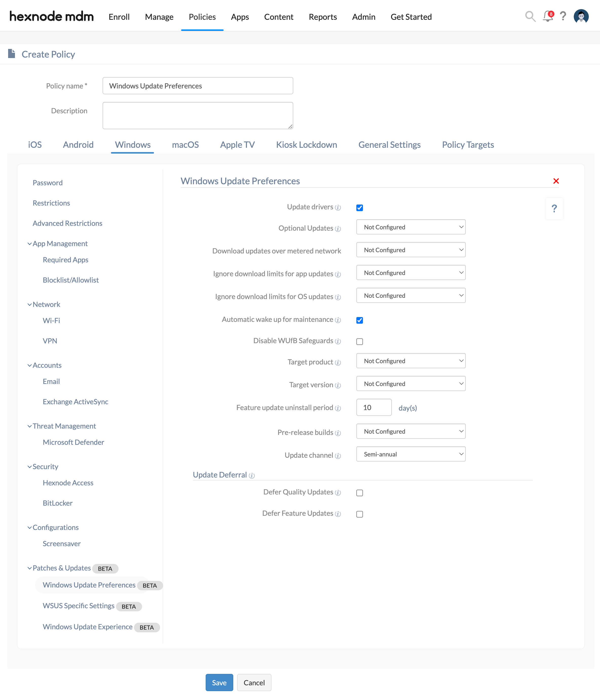This screenshot has width=600, height=700.
Task: Open the Reports menu
Action: point(322,16)
